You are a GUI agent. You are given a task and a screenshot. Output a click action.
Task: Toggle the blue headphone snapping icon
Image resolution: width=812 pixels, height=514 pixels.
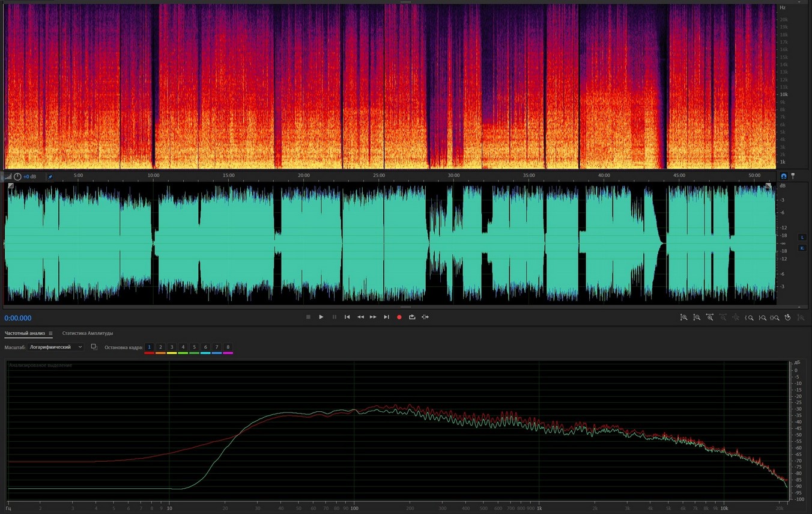click(x=783, y=176)
